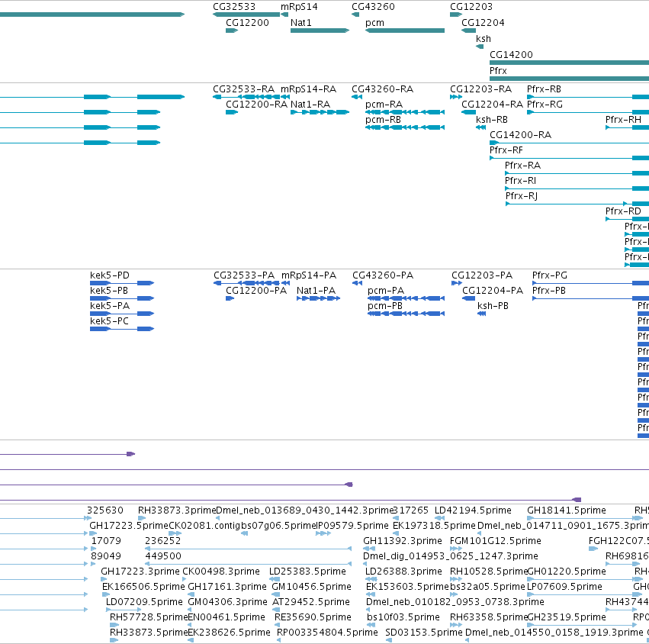Click protein CG12204-PA label

click(x=493, y=291)
